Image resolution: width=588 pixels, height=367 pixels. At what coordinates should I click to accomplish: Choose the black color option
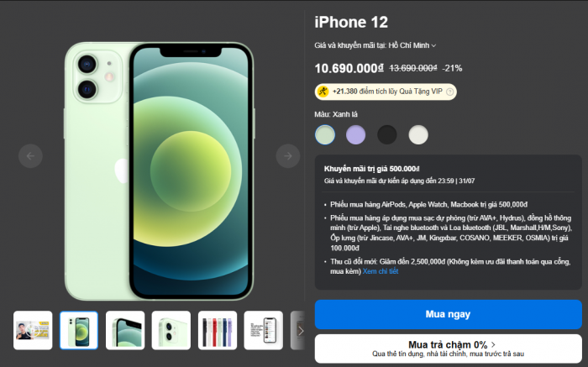387,135
